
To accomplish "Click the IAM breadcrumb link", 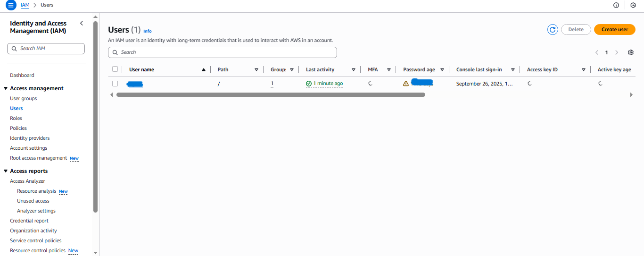I will click(x=25, y=5).
